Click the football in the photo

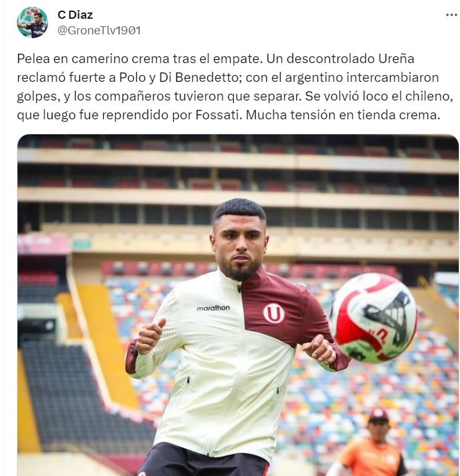374,317
